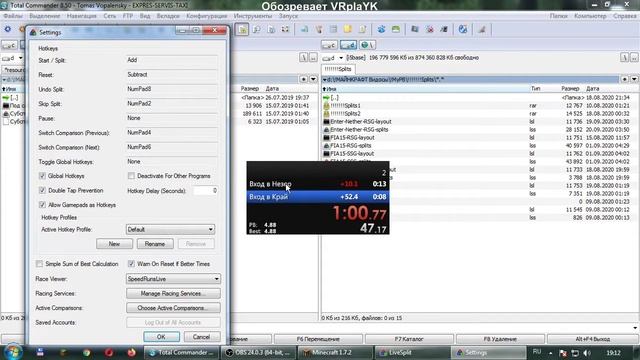Image resolution: width=640 pixels, height=360 pixels.
Task: Toggle Double Tap Prevention checkbox
Action: (42, 191)
